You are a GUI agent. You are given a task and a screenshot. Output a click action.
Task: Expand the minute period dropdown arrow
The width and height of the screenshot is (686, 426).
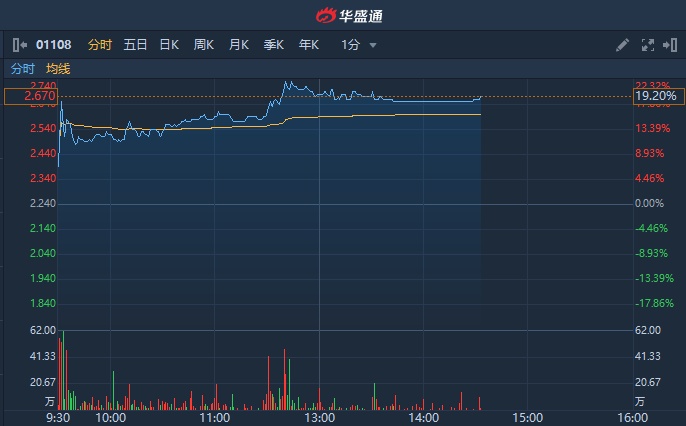click(373, 45)
